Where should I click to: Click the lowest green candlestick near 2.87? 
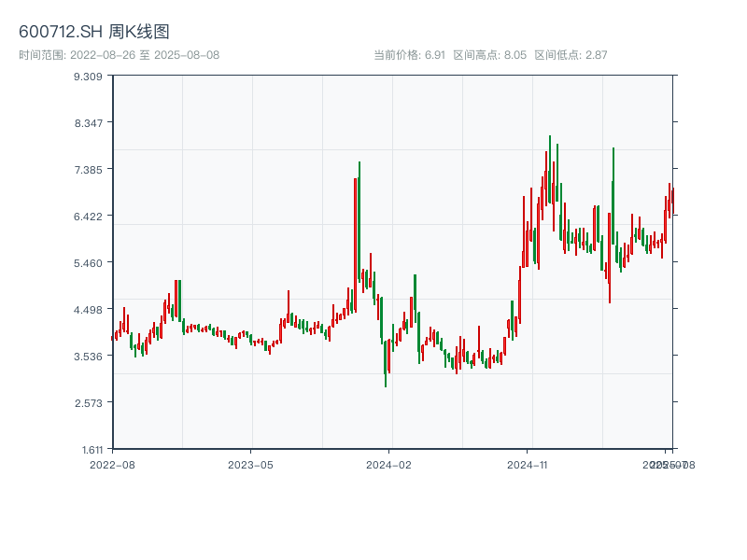coord(386,364)
